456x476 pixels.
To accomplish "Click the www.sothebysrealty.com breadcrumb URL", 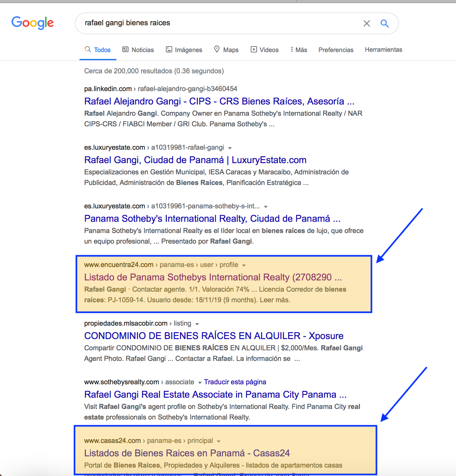I will coord(139,382).
